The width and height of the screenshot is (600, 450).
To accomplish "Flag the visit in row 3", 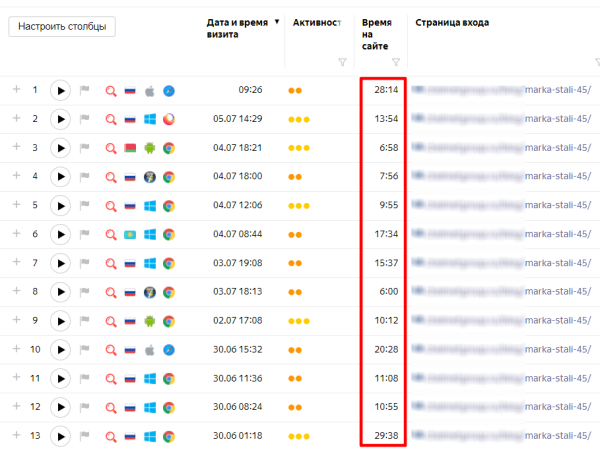I will [x=85, y=147].
